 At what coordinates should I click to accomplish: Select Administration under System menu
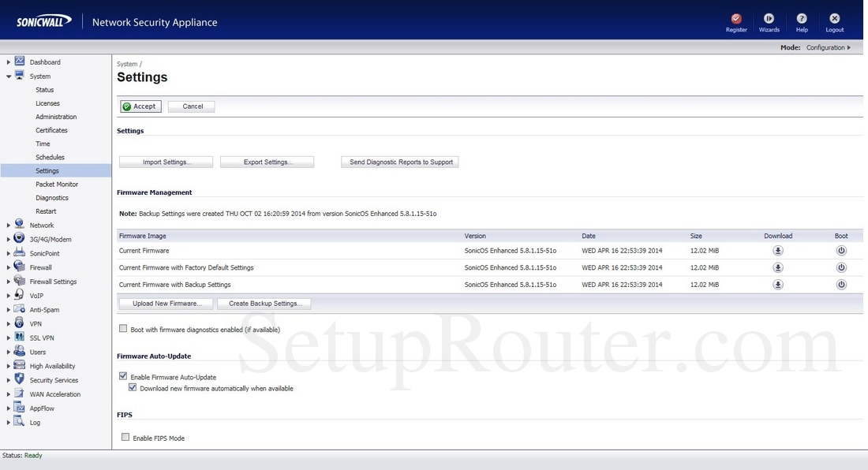coord(56,117)
